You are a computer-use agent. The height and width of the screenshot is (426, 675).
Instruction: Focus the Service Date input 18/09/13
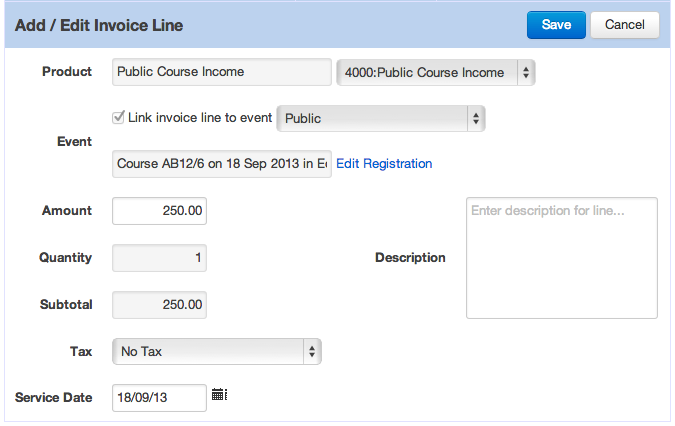159,398
